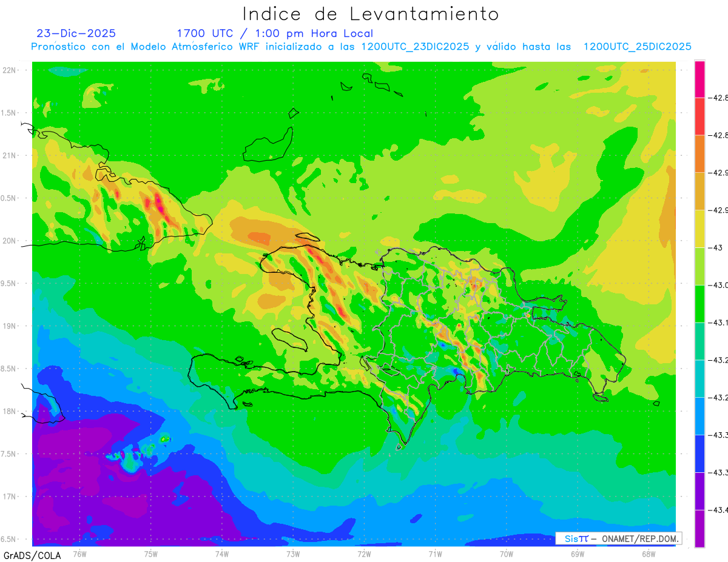Click the initialization stamp '1200UTC_23DIC2025'
The height and width of the screenshot is (562, 728).
tap(415, 47)
